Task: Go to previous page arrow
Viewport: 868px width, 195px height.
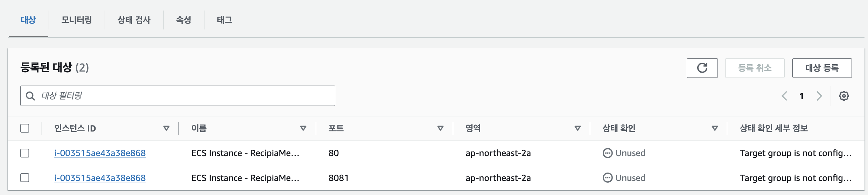Action: point(784,96)
